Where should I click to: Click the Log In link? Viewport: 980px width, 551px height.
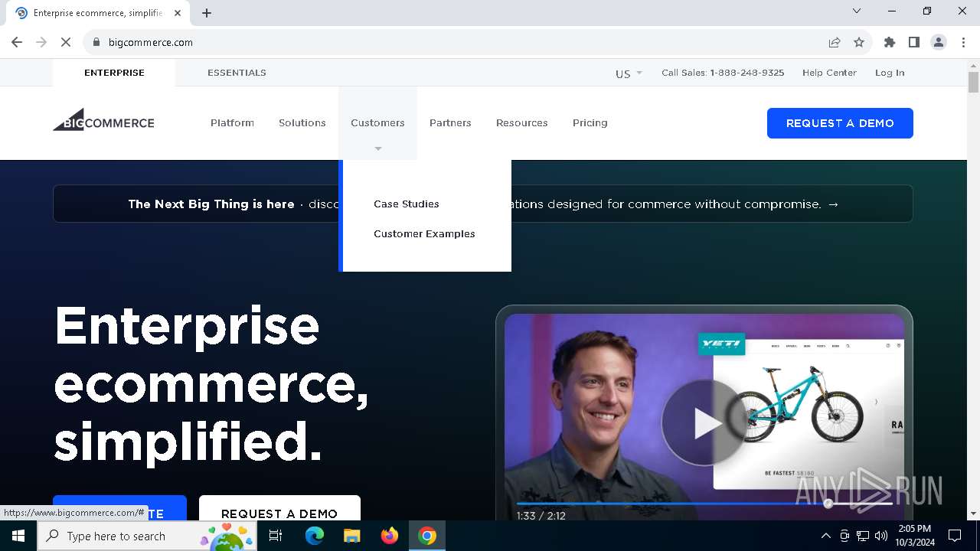point(890,73)
